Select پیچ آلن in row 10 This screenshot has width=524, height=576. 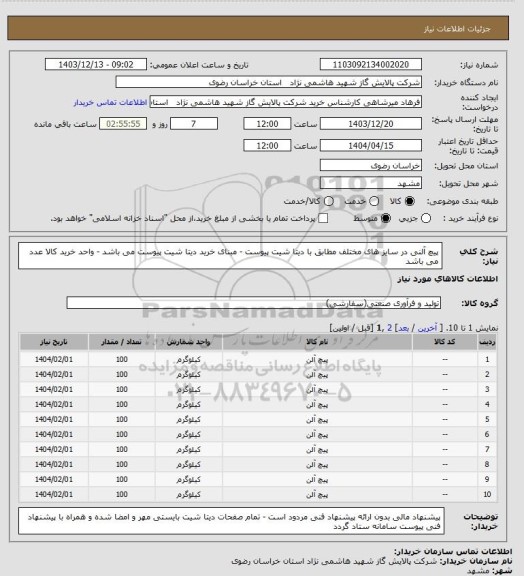point(317,494)
